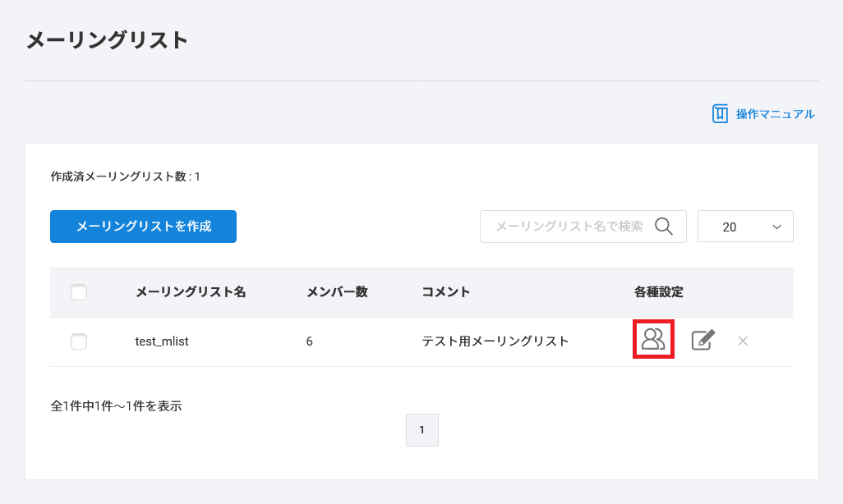This screenshot has height=504, width=843.
Task: Check the test_mlist row checkbox
Action: [x=79, y=341]
